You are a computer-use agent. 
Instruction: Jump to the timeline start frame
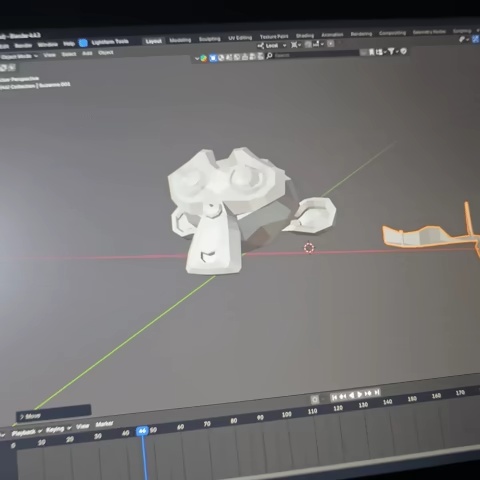(x=334, y=397)
